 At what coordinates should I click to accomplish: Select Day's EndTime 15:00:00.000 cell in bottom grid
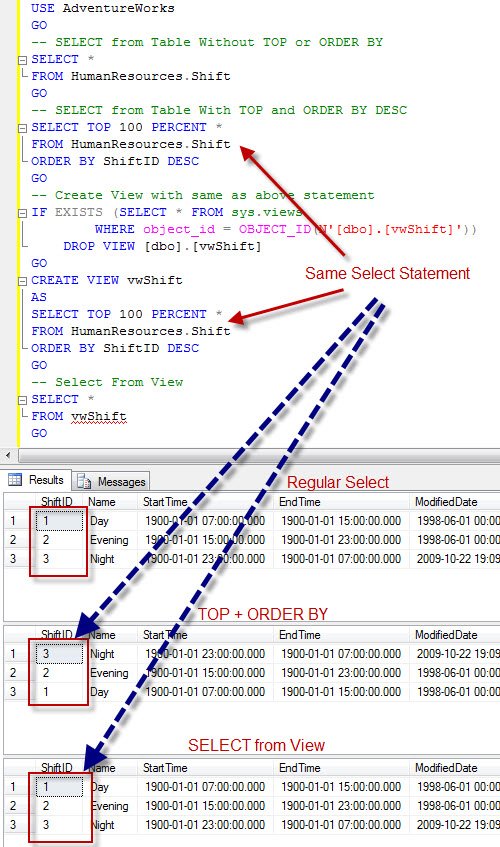341,786
